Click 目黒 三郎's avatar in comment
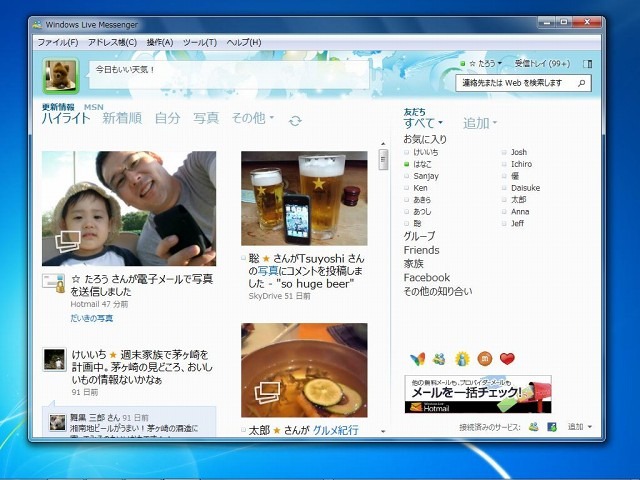 (58, 422)
